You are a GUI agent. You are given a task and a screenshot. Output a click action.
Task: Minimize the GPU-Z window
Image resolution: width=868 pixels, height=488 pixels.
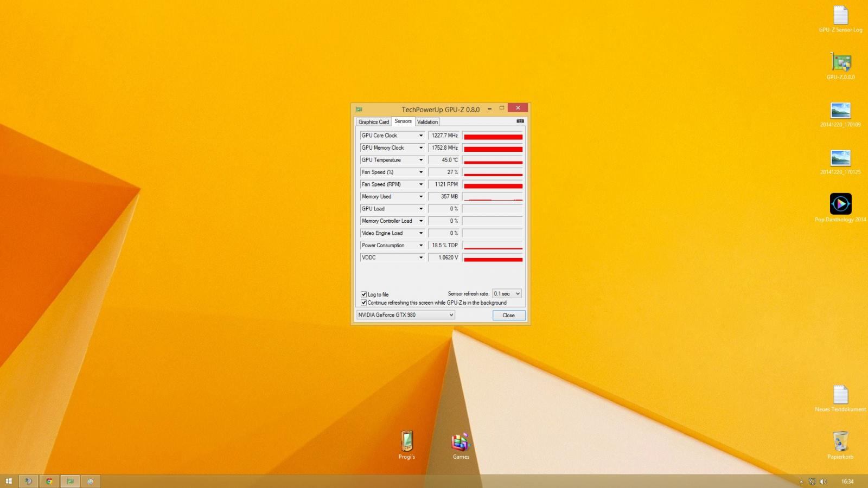click(489, 108)
